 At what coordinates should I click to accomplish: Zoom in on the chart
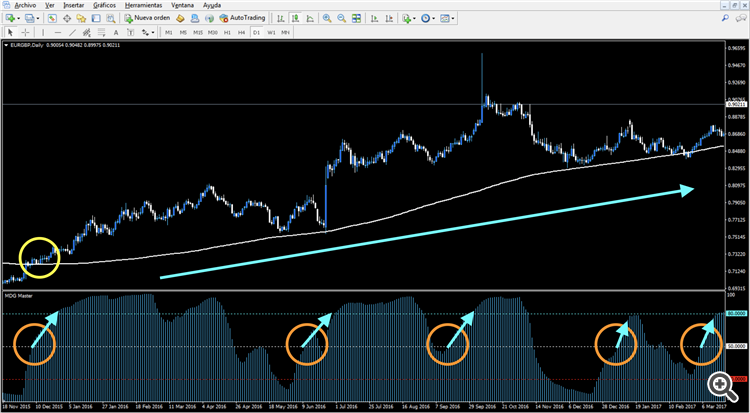[x=327, y=18]
